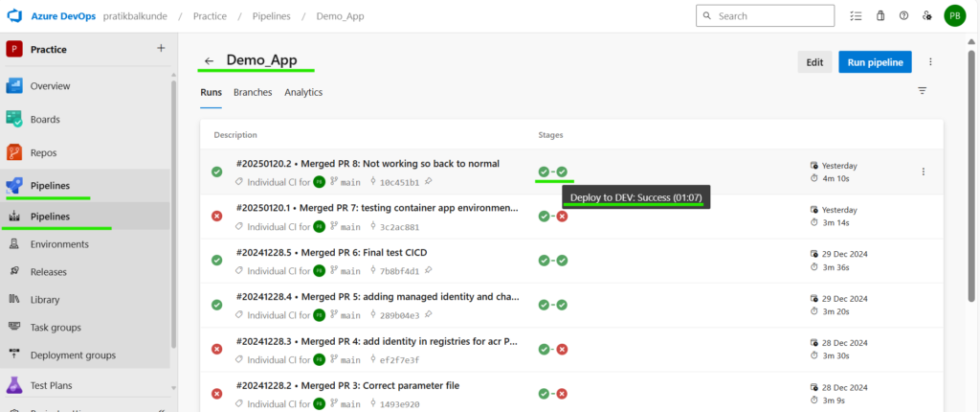This screenshot has width=980, height=412.
Task: Switch to the Runs tab
Action: (211, 92)
